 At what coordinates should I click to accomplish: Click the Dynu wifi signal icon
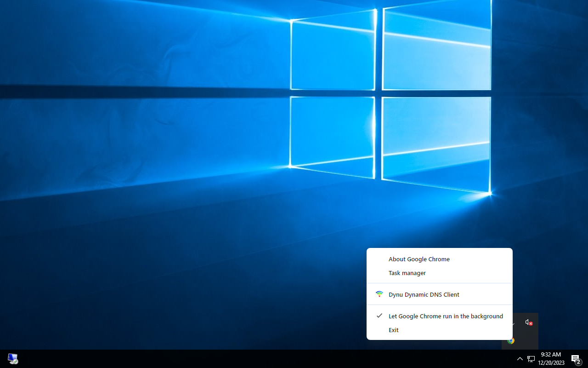click(379, 294)
